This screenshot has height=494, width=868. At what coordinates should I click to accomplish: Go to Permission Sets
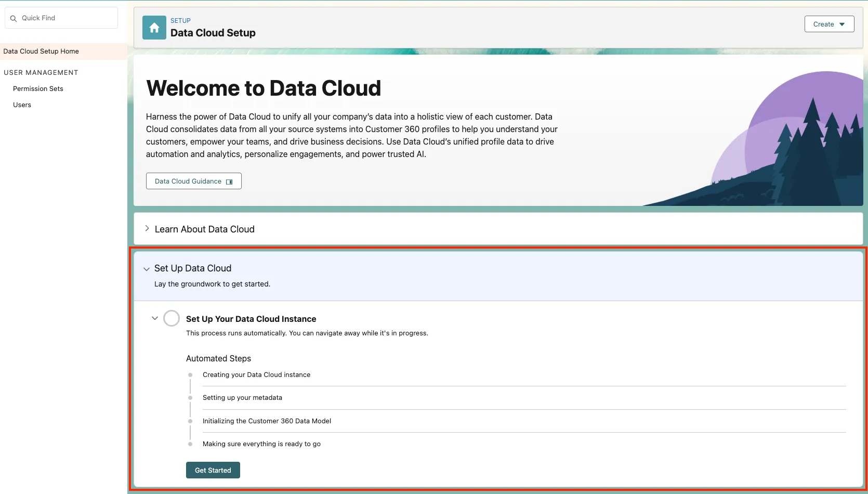point(38,89)
